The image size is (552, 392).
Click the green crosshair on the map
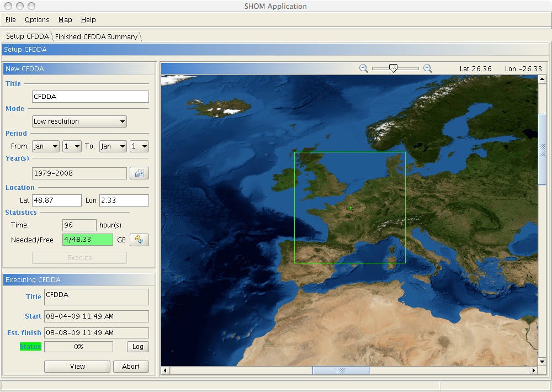tap(350, 208)
